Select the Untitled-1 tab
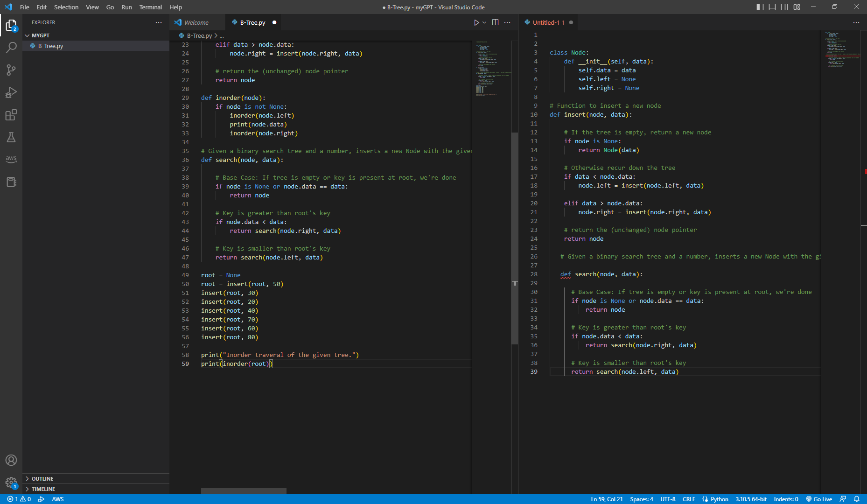Image resolution: width=867 pixels, height=504 pixels. point(549,22)
